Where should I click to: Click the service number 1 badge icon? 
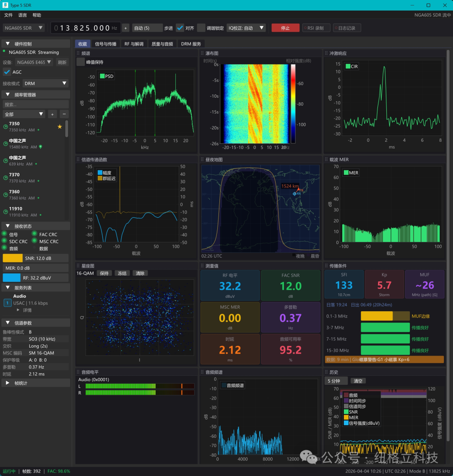tap(7, 303)
